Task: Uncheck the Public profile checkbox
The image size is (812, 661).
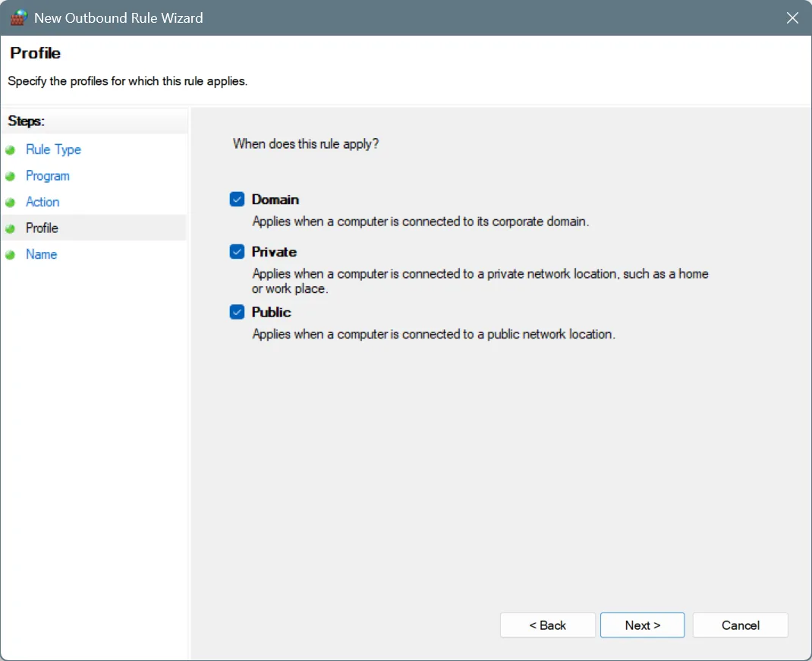Action: (238, 312)
